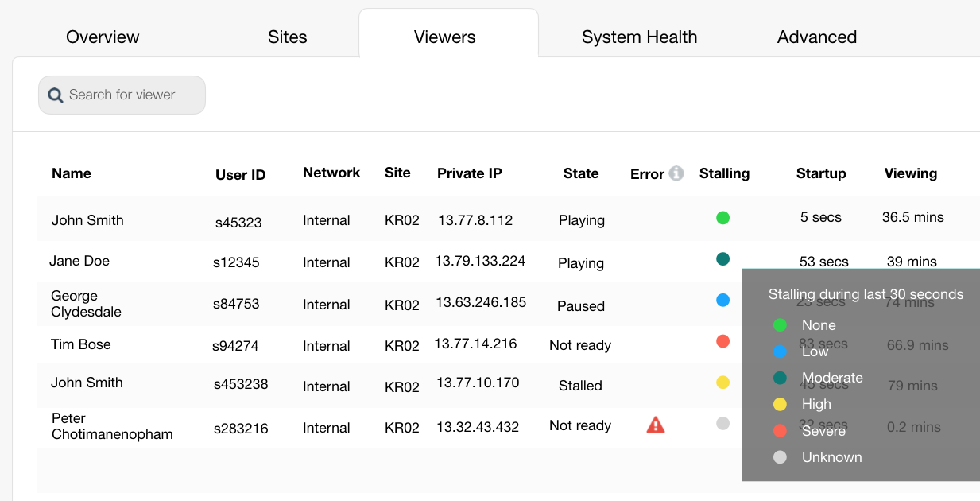Select the Tim Bose name cell
980x501 pixels.
(x=81, y=344)
